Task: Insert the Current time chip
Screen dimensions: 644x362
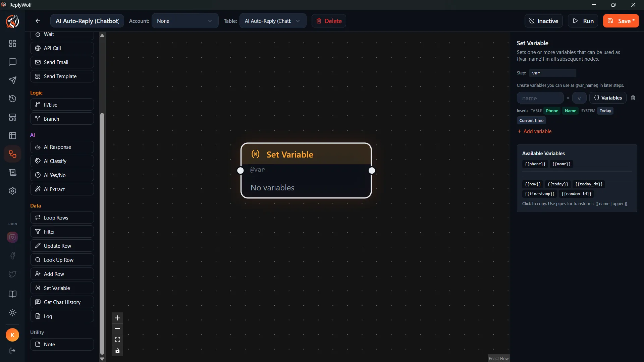Action: (x=531, y=121)
